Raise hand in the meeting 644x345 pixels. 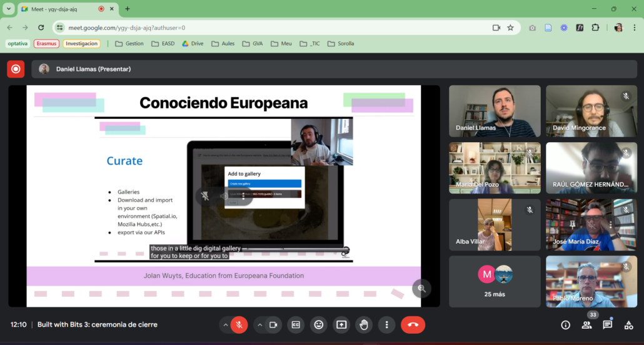[x=364, y=325]
